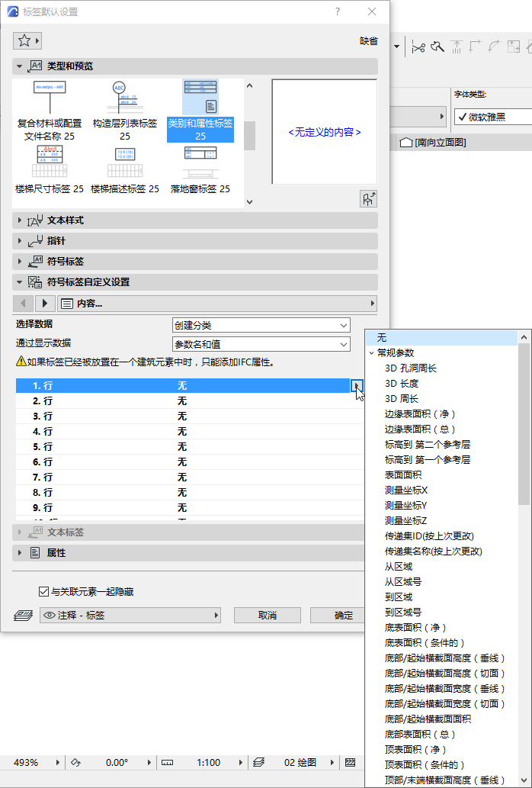Choose 无 in the parameter popup

point(441,338)
